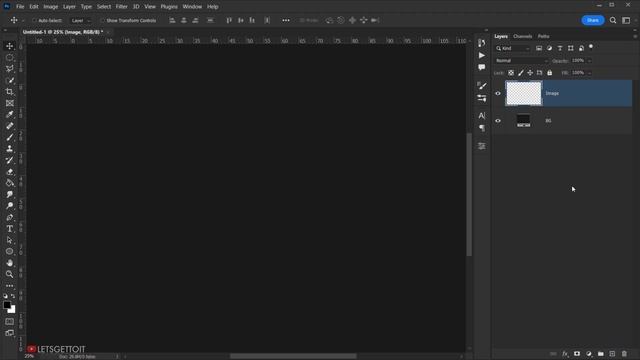640x360 pixels.
Task: Hide the BG layer
Action: coord(498,121)
